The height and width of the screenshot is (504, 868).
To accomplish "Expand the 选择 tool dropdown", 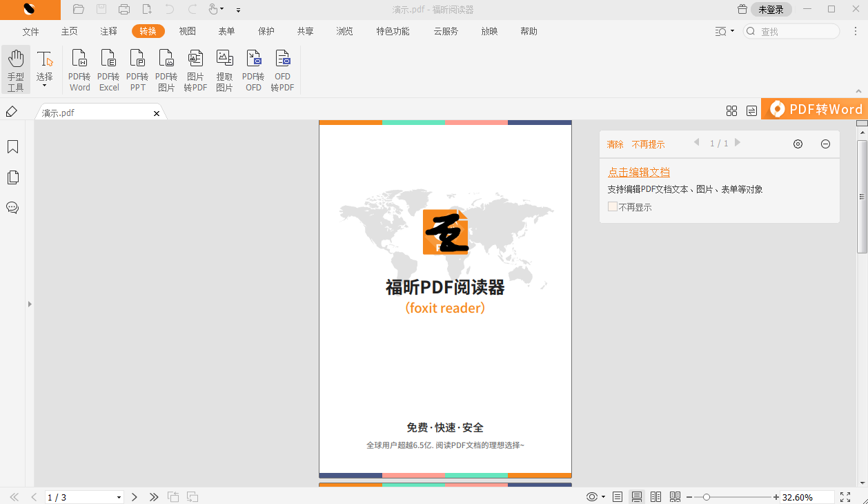I will (x=45, y=86).
